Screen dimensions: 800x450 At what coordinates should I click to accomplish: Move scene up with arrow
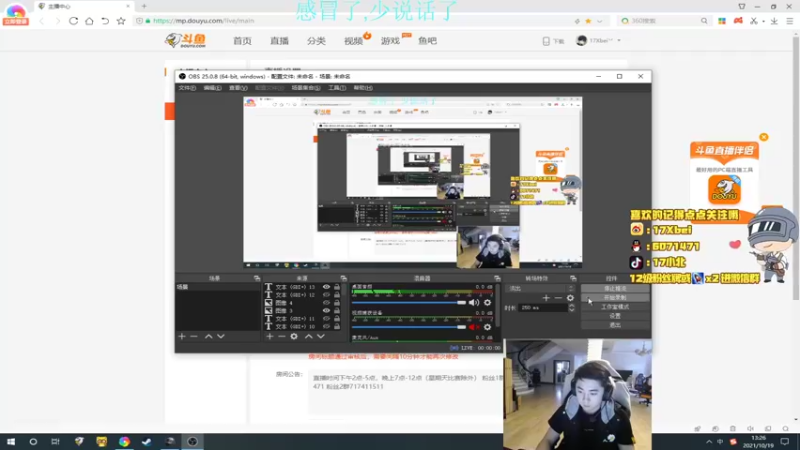(208, 336)
